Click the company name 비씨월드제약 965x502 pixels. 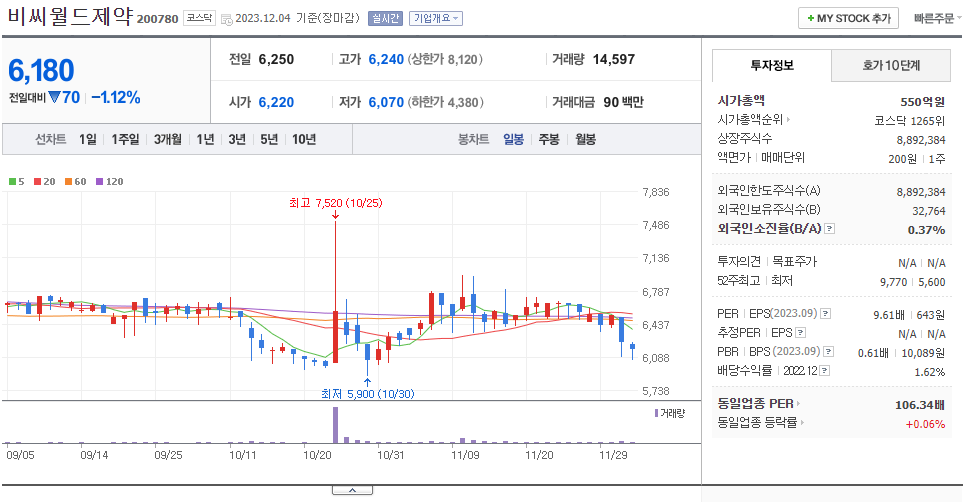click(x=70, y=16)
